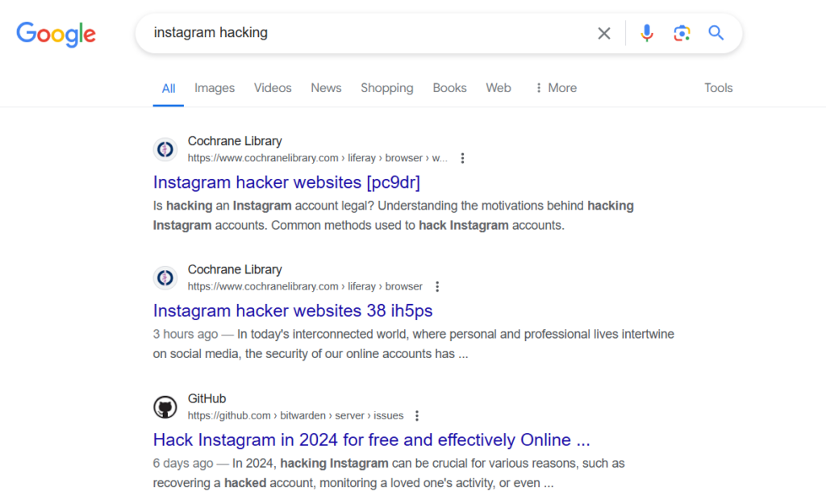Switch to the Images tab
The height and width of the screenshot is (504, 826).
point(214,88)
